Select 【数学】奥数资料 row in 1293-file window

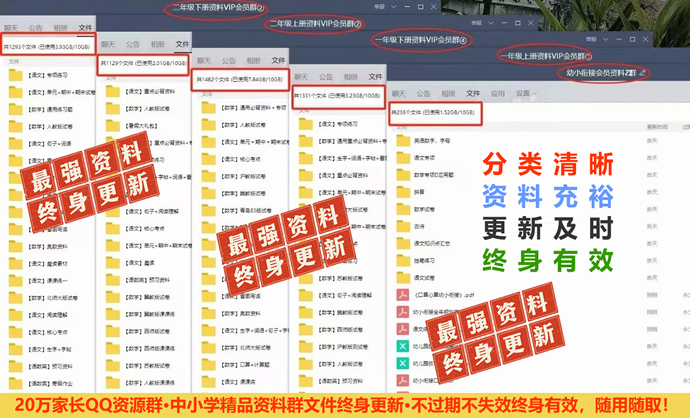[49, 246]
